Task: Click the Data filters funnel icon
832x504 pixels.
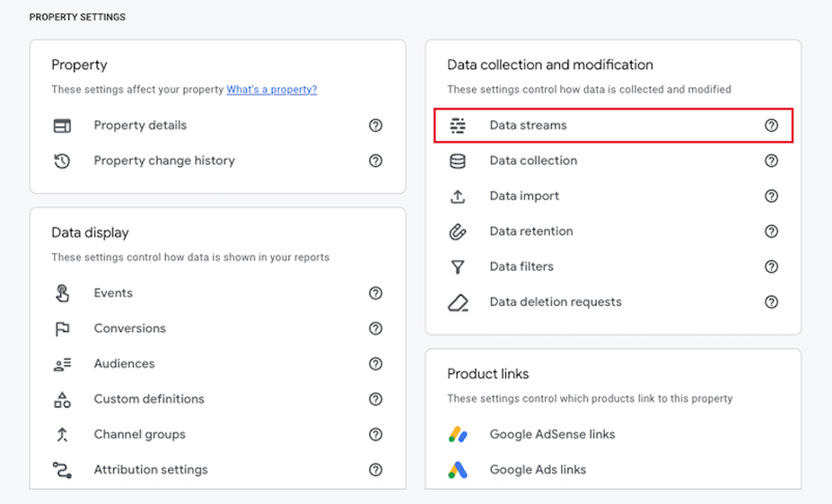Action: pyautogui.click(x=458, y=266)
